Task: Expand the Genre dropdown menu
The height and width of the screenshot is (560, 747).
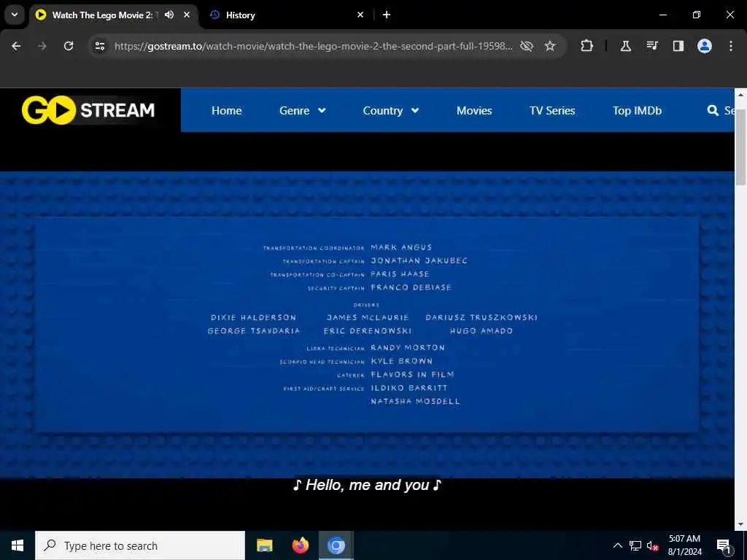Action: [x=303, y=111]
